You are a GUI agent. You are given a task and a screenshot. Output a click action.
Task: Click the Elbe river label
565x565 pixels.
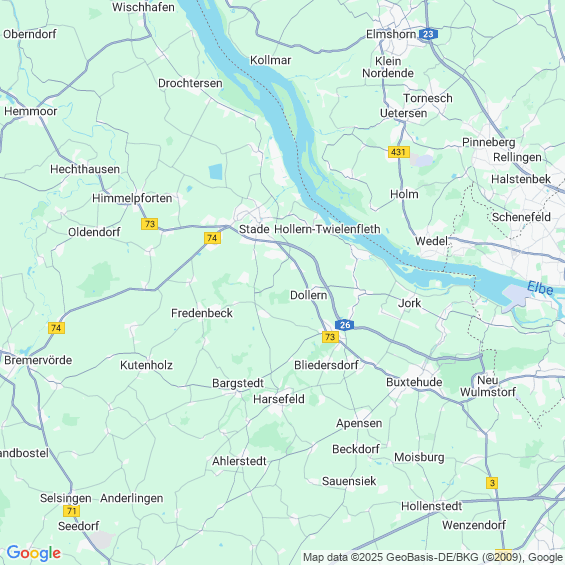[x=540, y=288]
